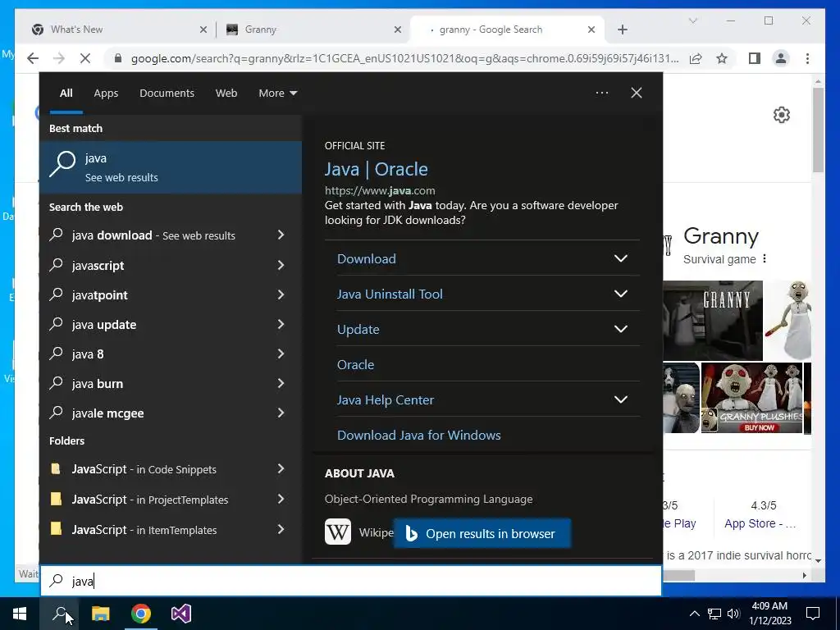Open the Chrome profile avatar menu

click(781, 58)
